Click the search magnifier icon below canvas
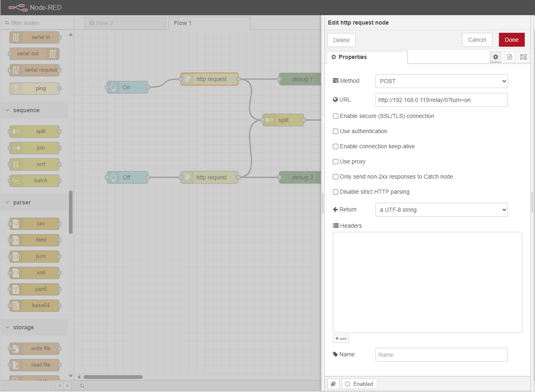 [x=82, y=386]
